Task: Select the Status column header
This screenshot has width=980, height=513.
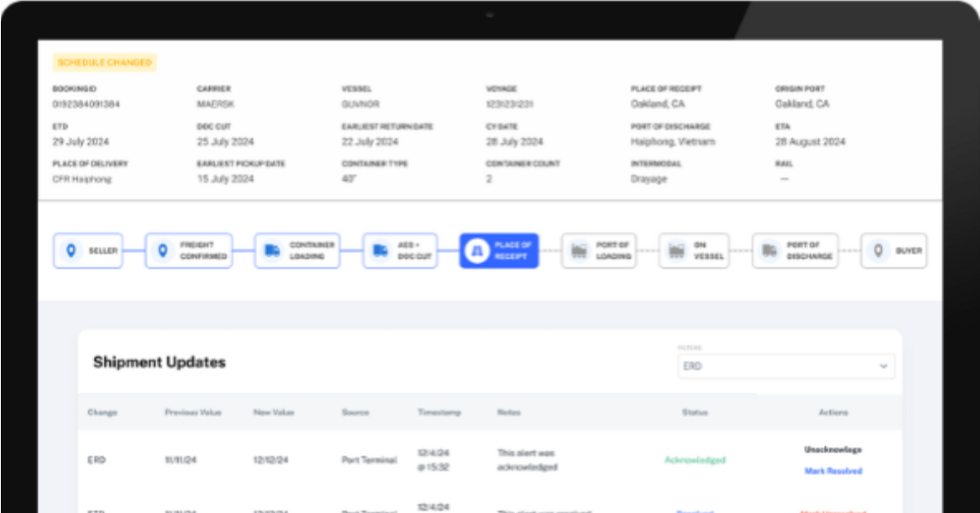Action: 694,413
